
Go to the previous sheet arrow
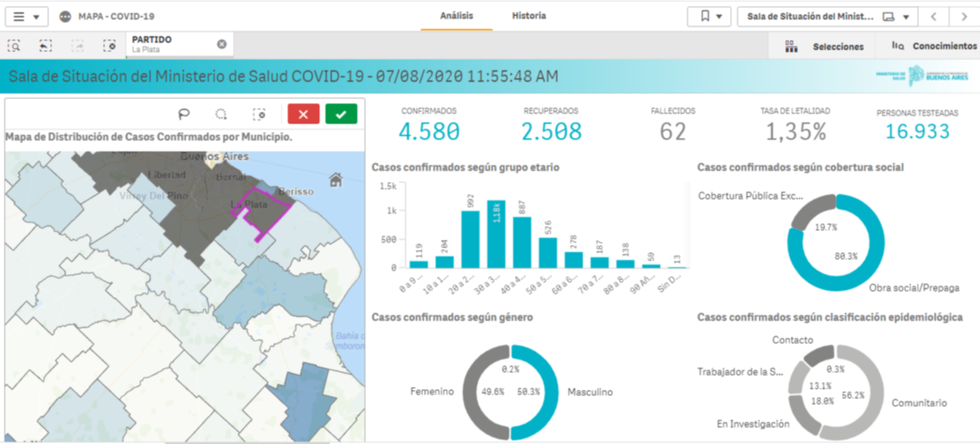click(x=934, y=17)
